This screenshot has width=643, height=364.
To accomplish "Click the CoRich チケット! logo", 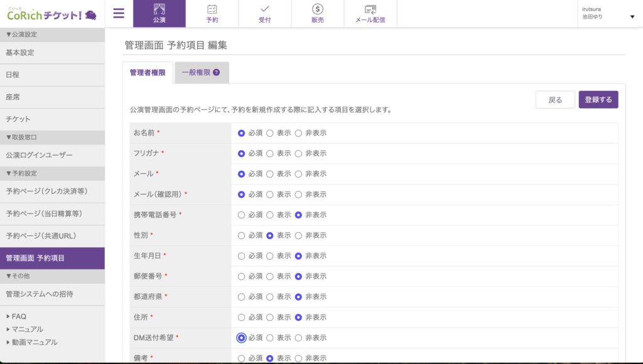I will click(51, 14).
